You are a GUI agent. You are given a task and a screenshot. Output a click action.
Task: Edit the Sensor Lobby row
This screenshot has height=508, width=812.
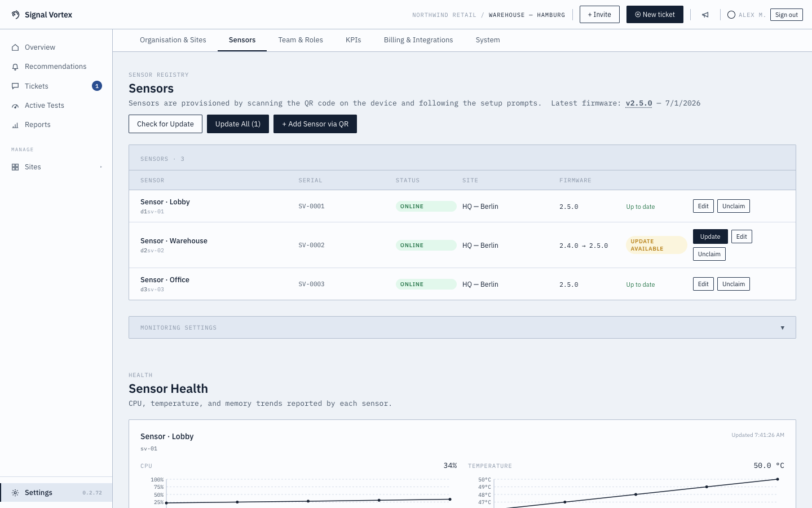[x=703, y=207]
